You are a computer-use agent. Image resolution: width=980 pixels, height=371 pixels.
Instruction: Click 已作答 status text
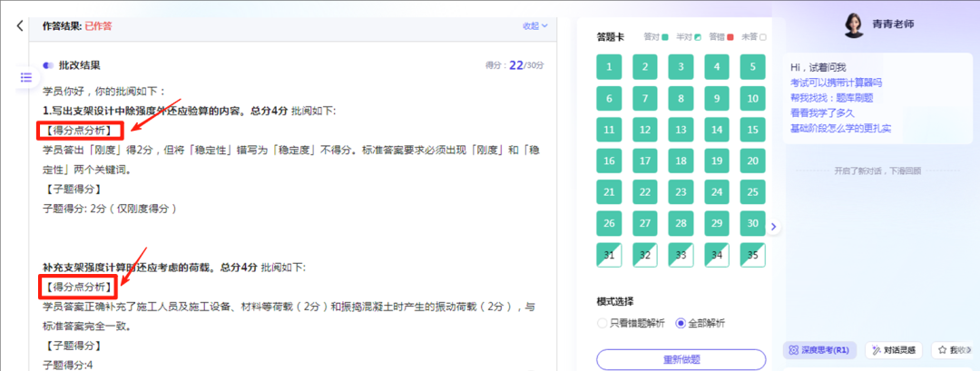click(x=99, y=26)
